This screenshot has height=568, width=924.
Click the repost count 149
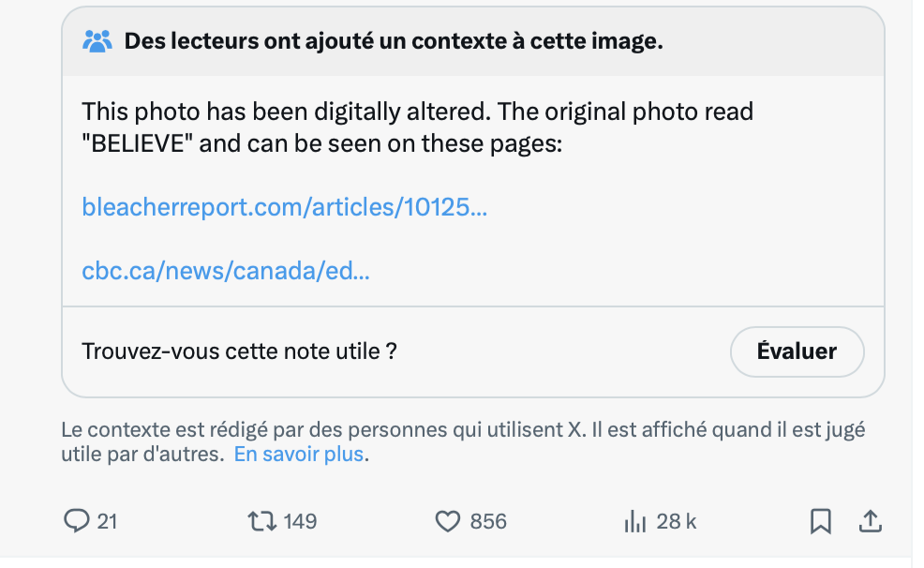pyautogui.click(x=300, y=521)
